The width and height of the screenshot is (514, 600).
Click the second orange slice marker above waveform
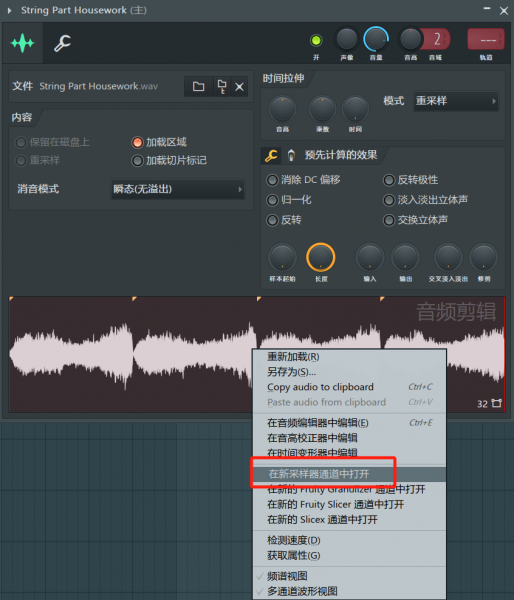click(x=134, y=299)
